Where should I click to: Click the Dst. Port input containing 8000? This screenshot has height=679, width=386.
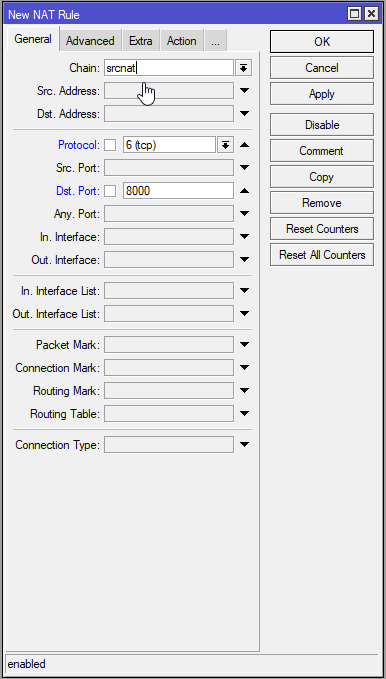[x=178, y=191]
